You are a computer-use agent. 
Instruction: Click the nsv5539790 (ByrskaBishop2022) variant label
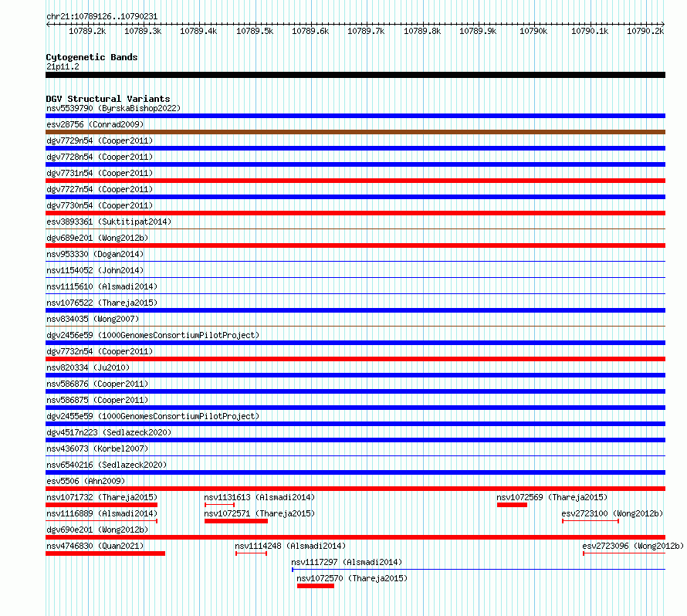point(113,108)
